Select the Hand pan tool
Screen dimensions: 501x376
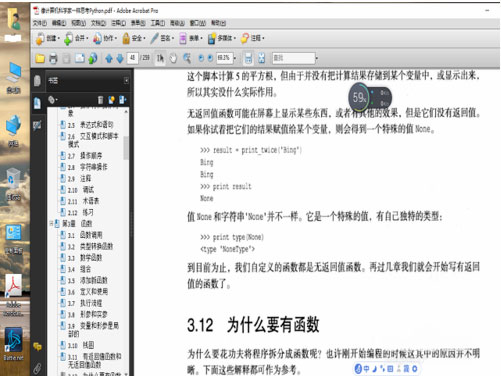[173, 58]
